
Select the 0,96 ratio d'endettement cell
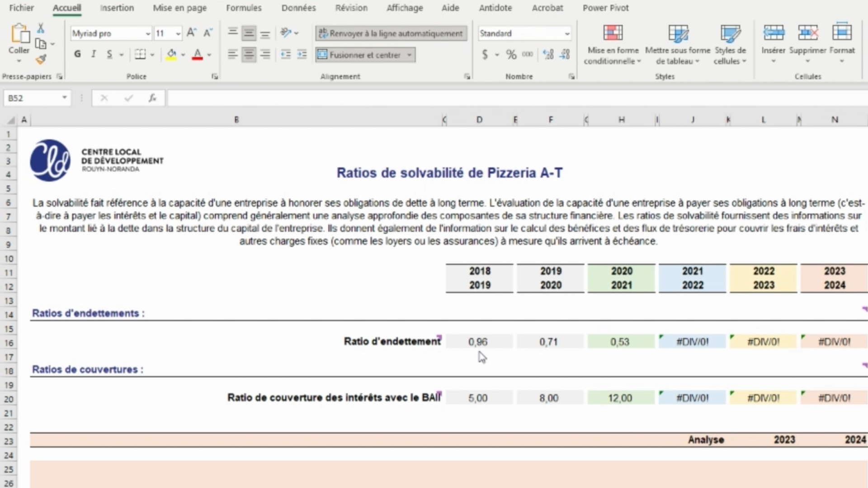[x=479, y=342]
